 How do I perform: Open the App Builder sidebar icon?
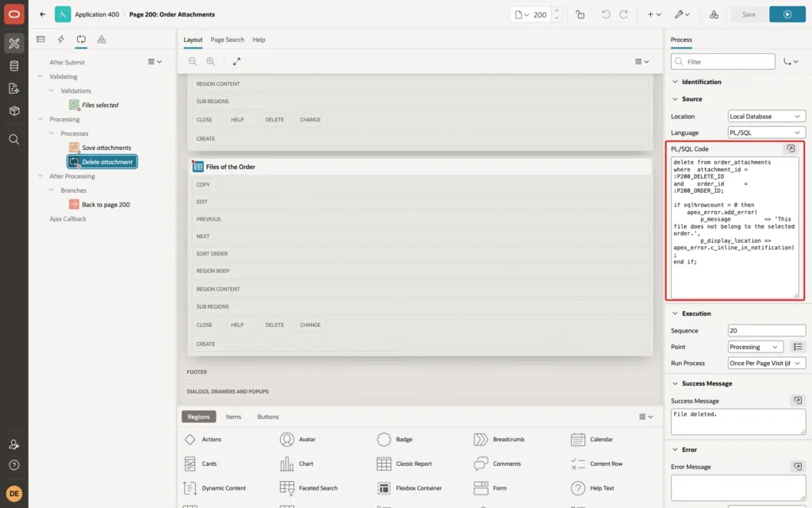point(14,44)
